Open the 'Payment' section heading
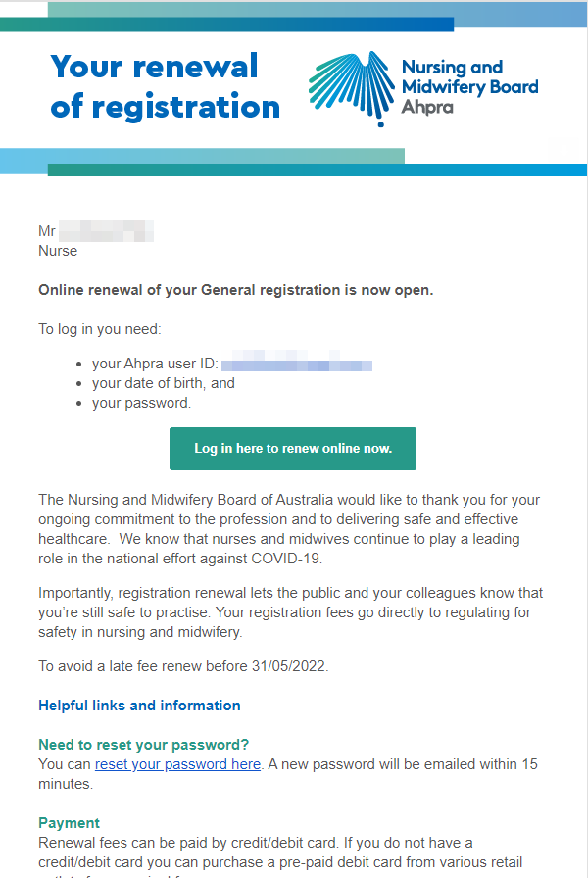The width and height of the screenshot is (588, 878). (62, 823)
